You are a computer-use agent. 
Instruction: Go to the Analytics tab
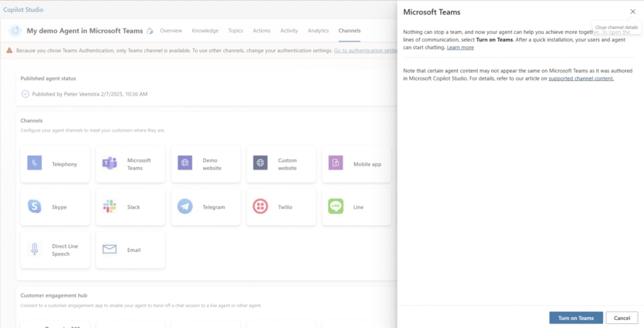pyautogui.click(x=318, y=31)
